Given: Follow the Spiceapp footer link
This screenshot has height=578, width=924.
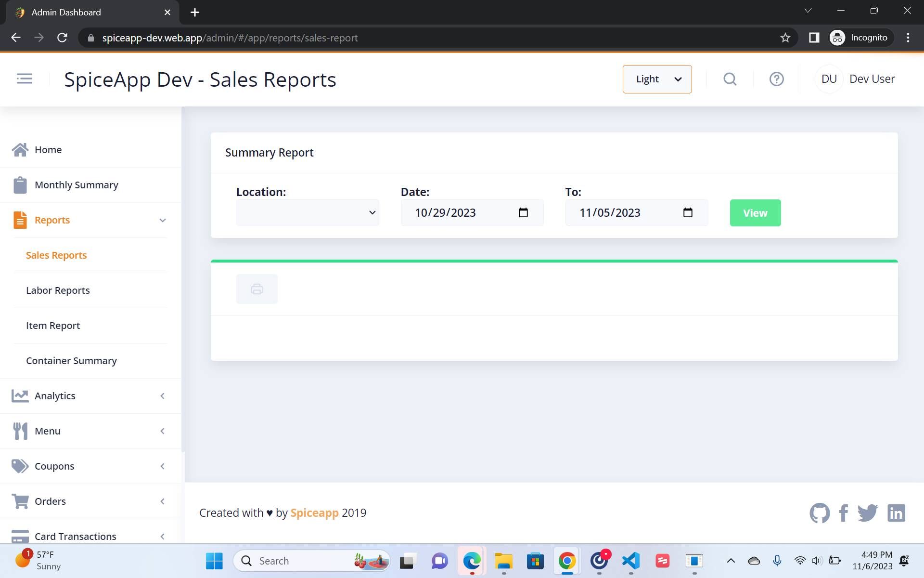Looking at the screenshot, I should pyautogui.click(x=314, y=513).
